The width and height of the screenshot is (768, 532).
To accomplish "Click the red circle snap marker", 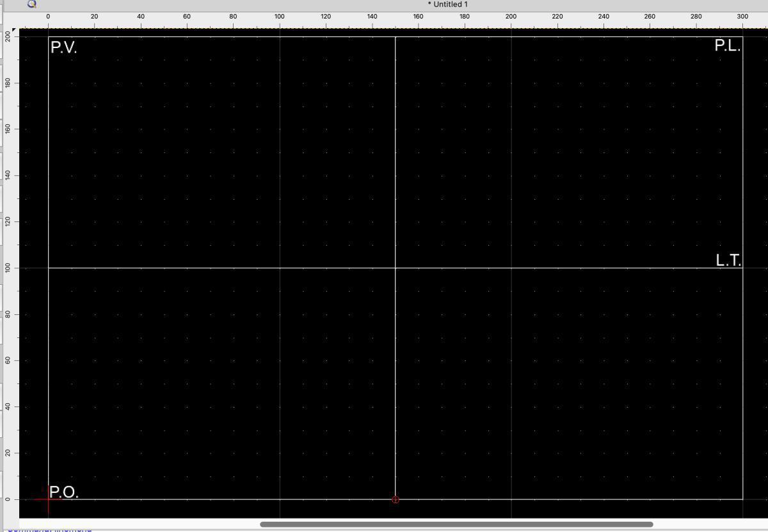I will (395, 499).
